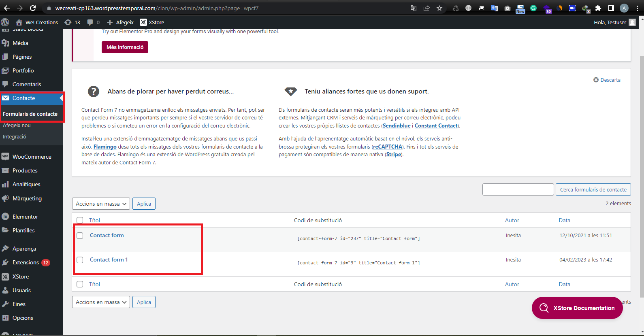Open the reCAPTCHA link
The width and height of the screenshot is (644, 336).
point(388,147)
